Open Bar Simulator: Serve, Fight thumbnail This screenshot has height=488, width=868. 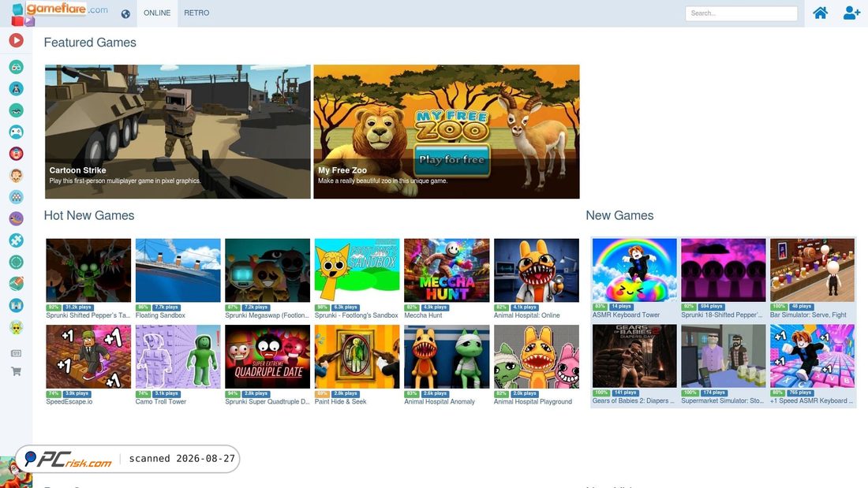(812, 270)
